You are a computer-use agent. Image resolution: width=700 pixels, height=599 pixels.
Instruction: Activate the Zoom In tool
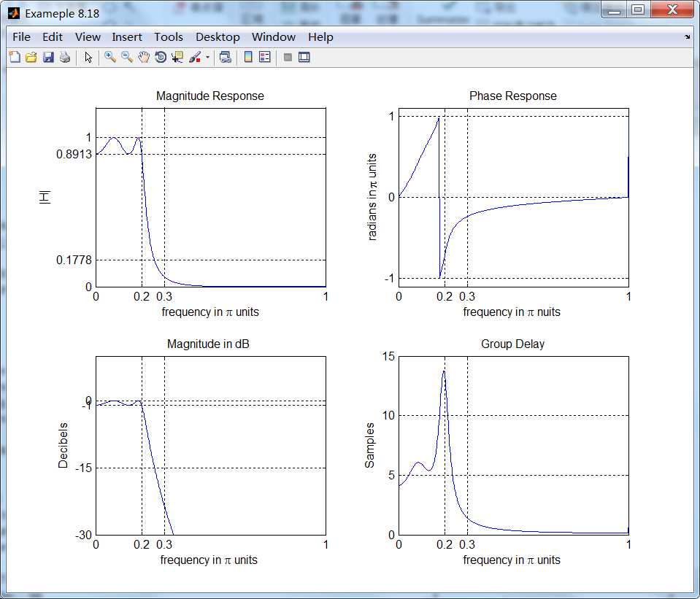(109, 57)
